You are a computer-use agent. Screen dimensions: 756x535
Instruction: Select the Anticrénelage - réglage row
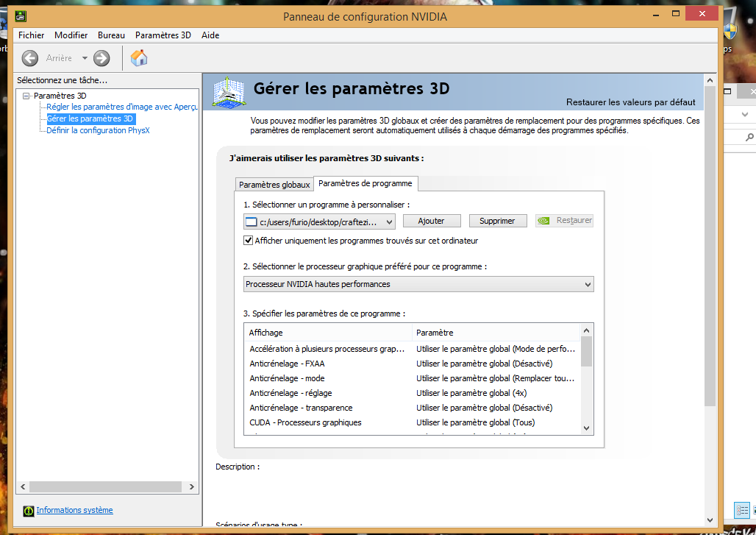[413, 393]
